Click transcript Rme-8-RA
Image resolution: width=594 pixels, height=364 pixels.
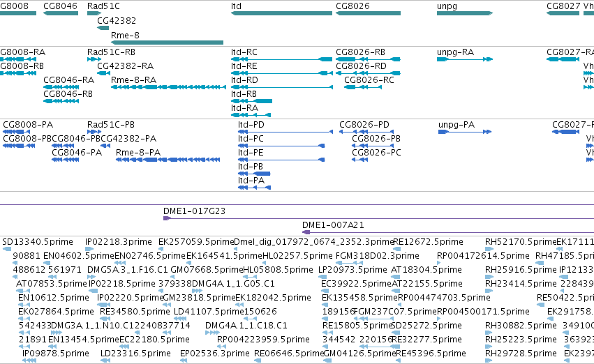point(169,87)
